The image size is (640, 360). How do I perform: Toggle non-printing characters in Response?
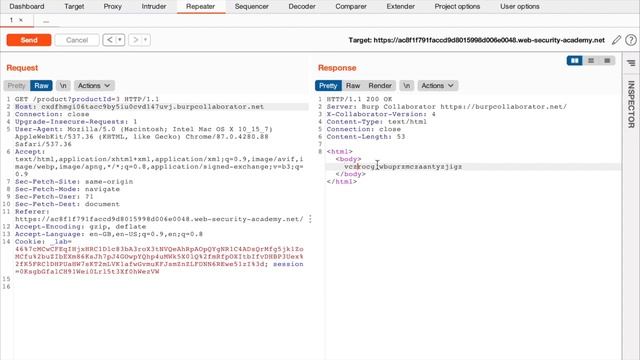pos(407,86)
